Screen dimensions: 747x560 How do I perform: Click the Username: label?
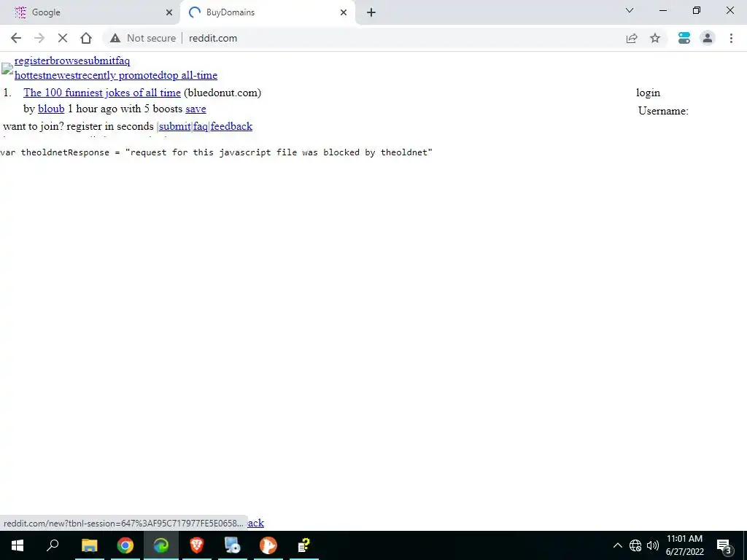tap(663, 111)
